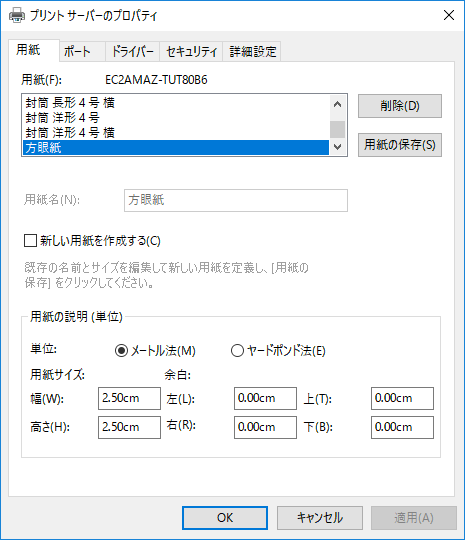Click the printer icon in the title bar
The width and height of the screenshot is (465, 540).
tap(17, 15)
